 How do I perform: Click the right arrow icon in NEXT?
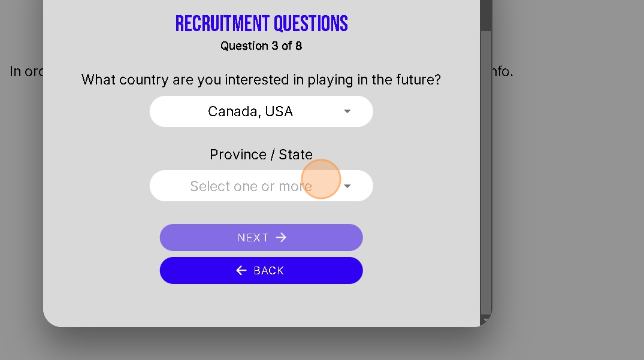pos(281,238)
